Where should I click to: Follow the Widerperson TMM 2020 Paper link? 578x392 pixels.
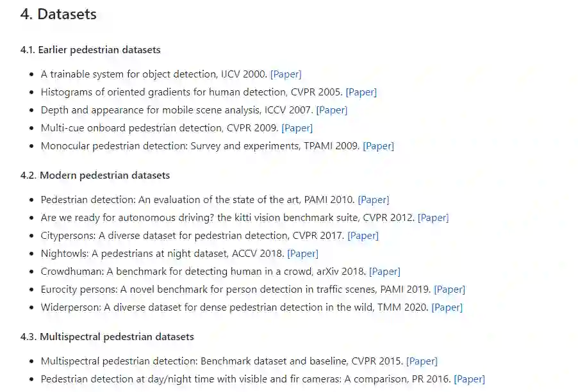(447, 307)
